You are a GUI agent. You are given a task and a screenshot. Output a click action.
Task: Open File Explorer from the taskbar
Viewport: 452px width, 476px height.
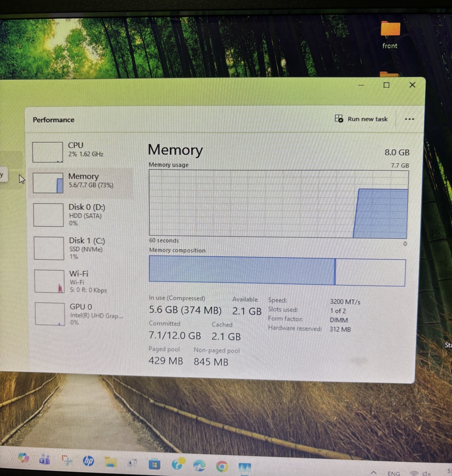[110, 462]
